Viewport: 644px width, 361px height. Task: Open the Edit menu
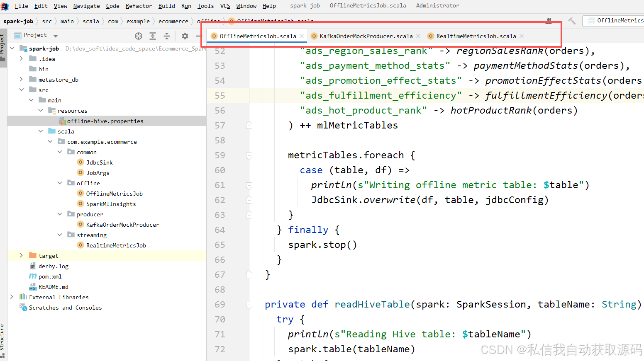click(41, 6)
